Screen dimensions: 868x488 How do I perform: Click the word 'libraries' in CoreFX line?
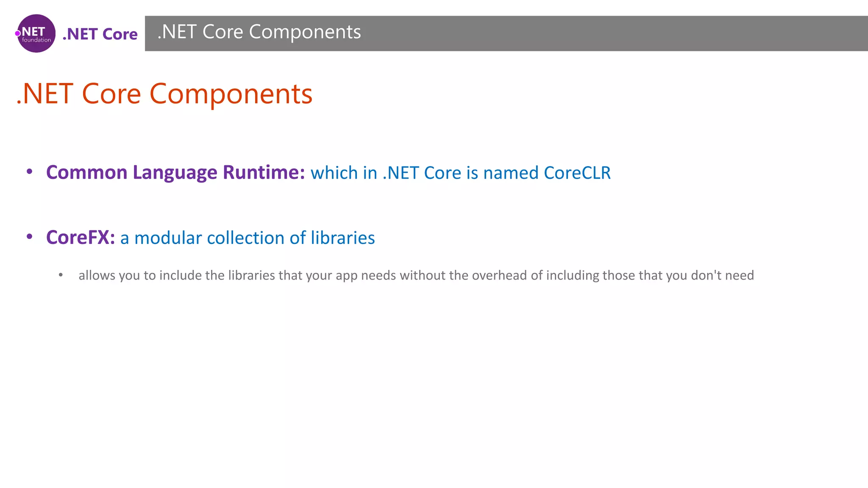[343, 238]
